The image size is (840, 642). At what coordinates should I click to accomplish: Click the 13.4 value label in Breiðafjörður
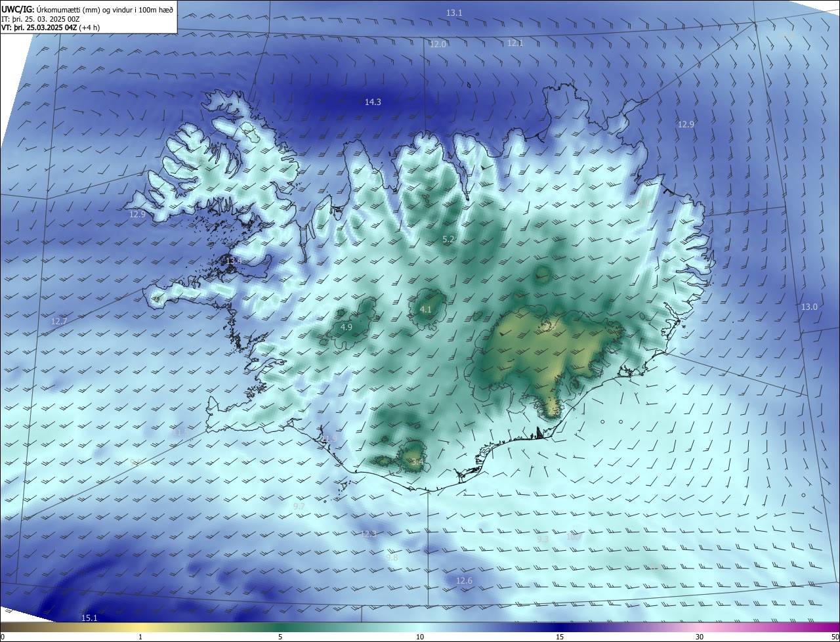pos(234,261)
